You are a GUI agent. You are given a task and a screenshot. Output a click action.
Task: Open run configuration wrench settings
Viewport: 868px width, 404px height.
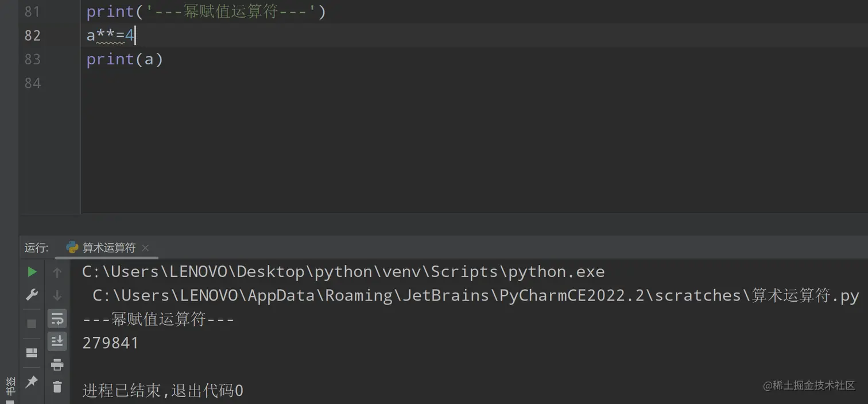click(32, 295)
